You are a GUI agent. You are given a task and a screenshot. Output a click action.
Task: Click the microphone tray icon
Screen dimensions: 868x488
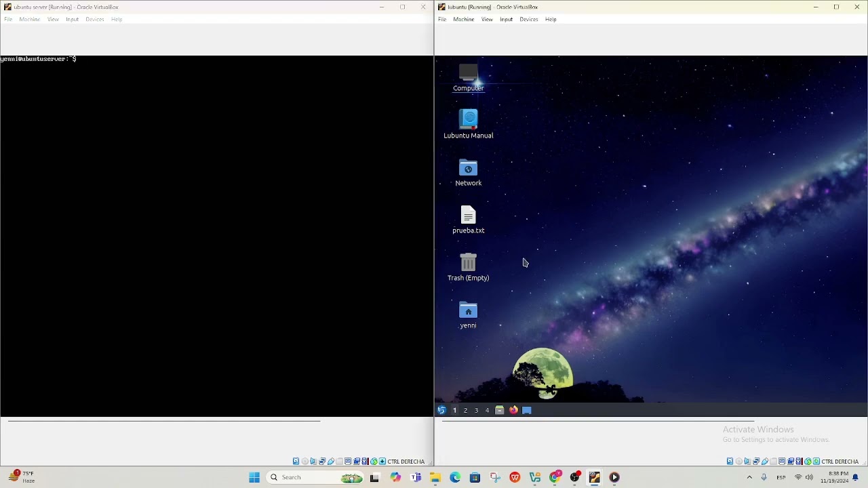point(764,477)
